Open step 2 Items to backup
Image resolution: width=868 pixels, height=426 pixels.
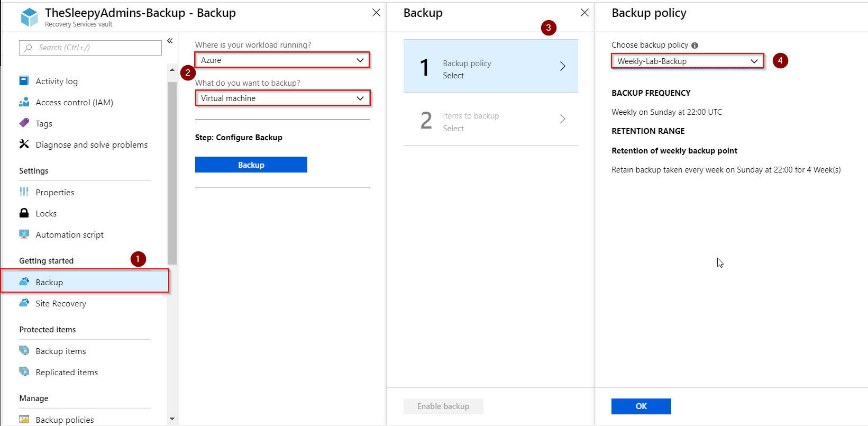[490, 122]
